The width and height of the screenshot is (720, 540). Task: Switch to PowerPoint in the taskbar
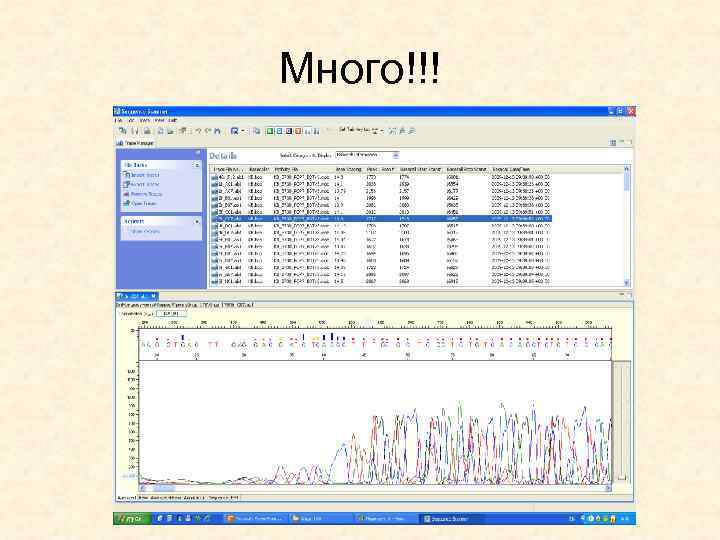255,519
